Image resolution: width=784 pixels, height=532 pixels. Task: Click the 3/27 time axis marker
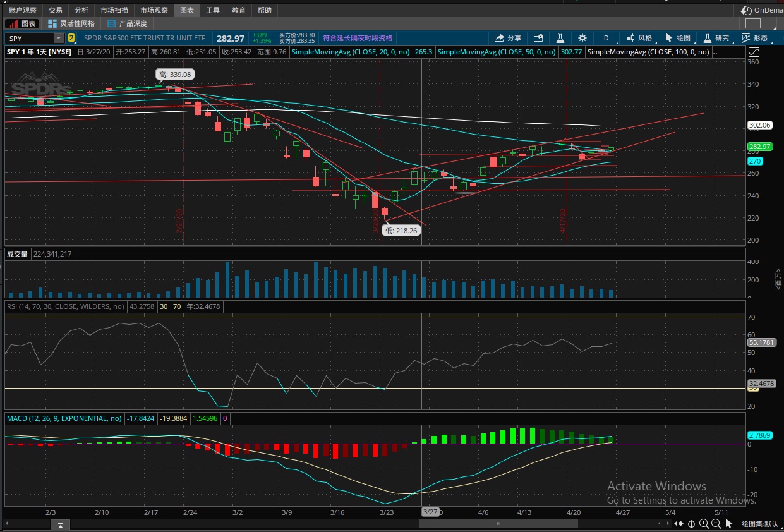(x=430, y=512)
